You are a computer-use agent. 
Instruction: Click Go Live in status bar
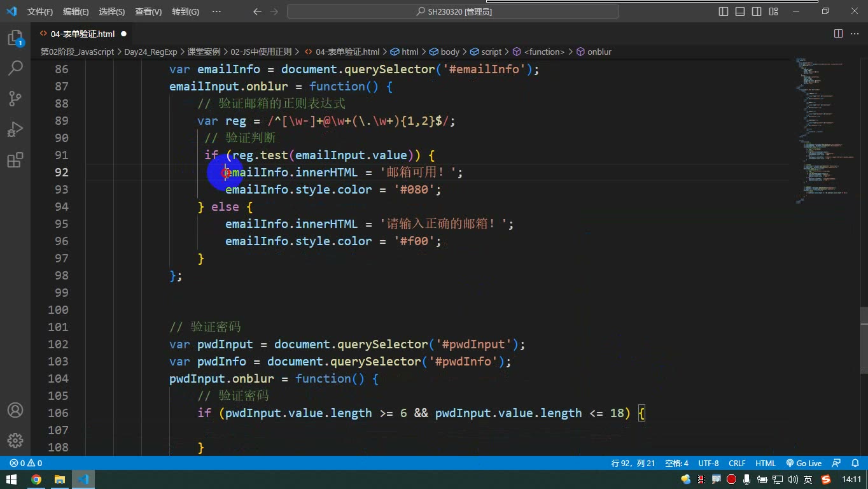point(804,464)
